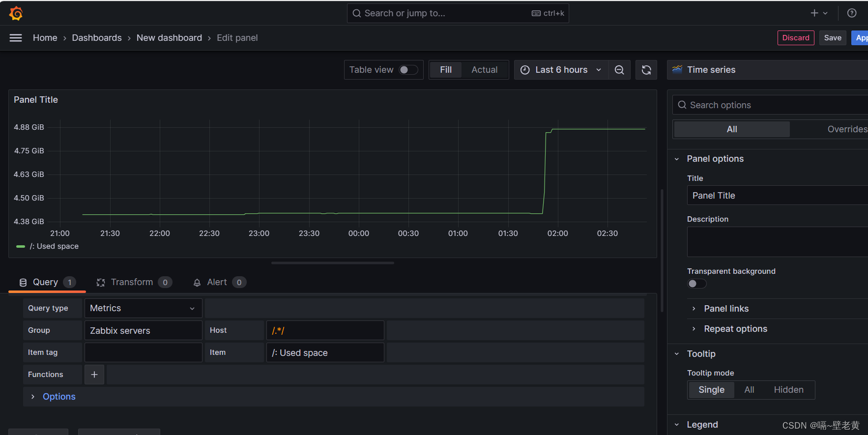Collapse the Legend section

(702, 425)
